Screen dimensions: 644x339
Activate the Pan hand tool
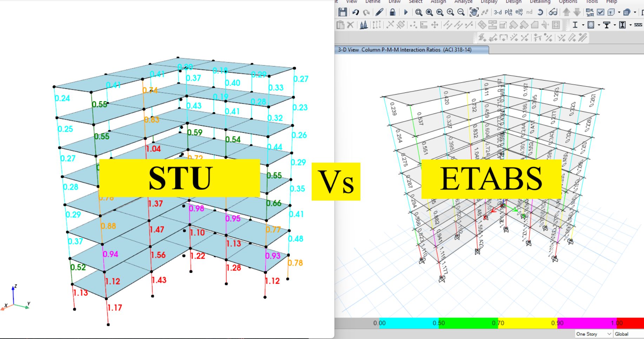[474, 12]
